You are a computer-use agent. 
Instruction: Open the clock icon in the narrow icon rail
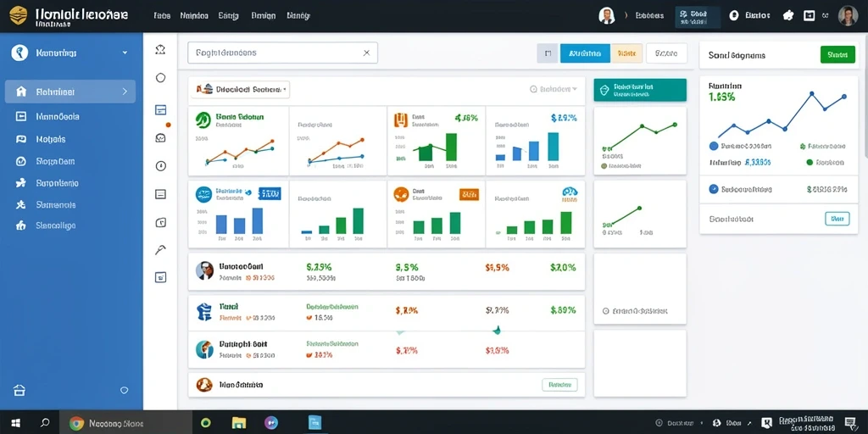coord(160,165)
